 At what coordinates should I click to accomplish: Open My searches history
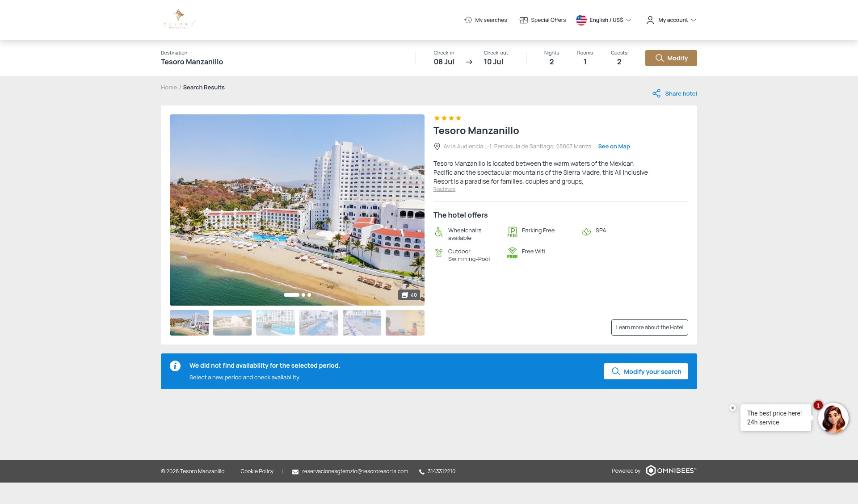[486, 20]
